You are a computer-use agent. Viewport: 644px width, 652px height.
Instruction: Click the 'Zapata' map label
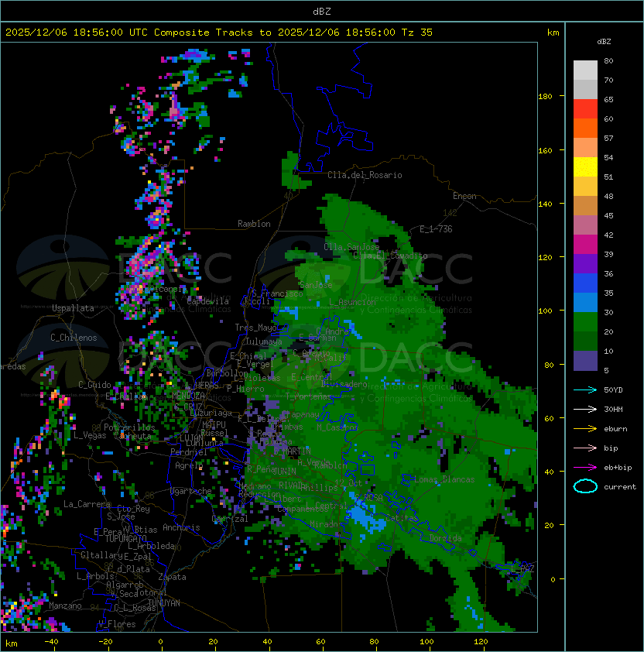pyautogui.click(x=172, y=577)
